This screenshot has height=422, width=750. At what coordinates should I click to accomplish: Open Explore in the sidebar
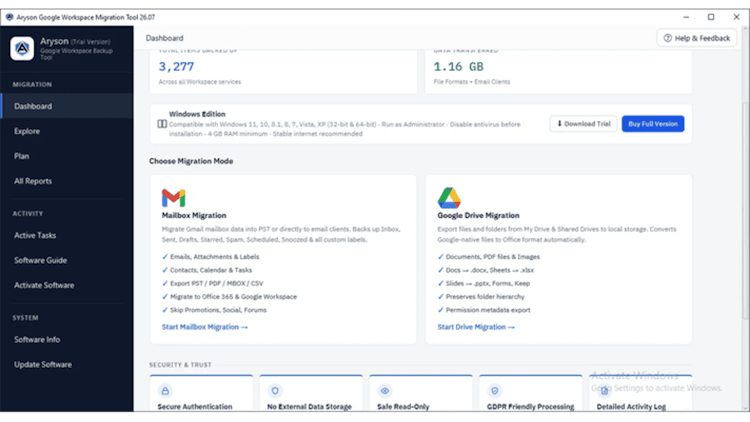pyautogui.click(x=67, y=131)
